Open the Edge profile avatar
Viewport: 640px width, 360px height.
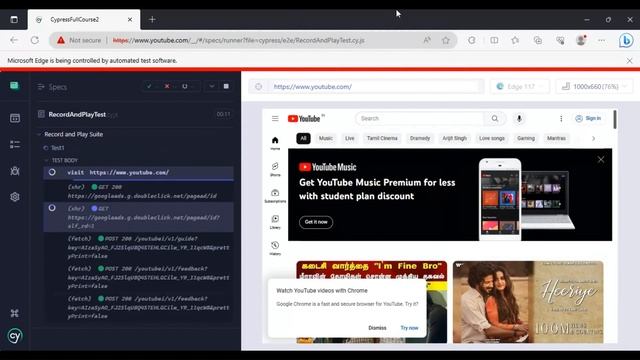pyautogui.click(x=581, y=40)
